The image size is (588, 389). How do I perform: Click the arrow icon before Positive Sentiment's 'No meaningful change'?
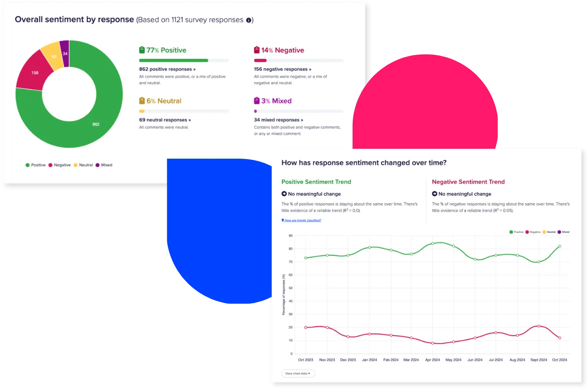(284, 194)
